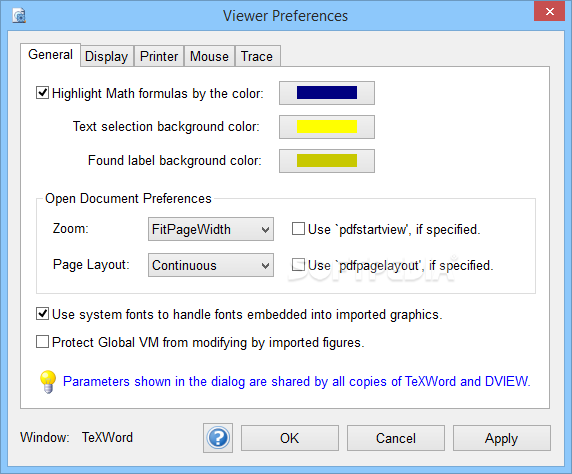Go to the Mouse tab
The height and width of the screenshot is (474, 572).
[209, 56]
